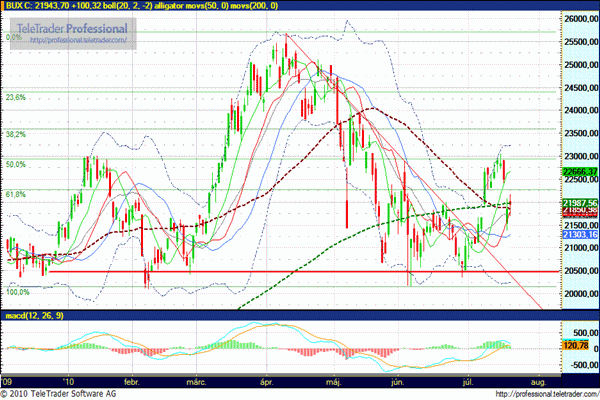Image resolution: width=600 pixels, height=400 pixels.
Task: Click the 0,0% Fibonacci level label
Action: (13, 38)
